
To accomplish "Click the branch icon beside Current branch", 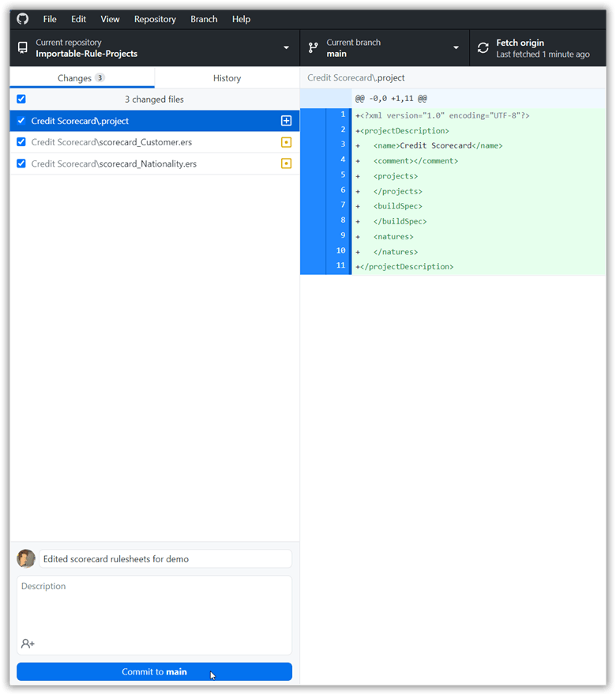I will (314, 48).
